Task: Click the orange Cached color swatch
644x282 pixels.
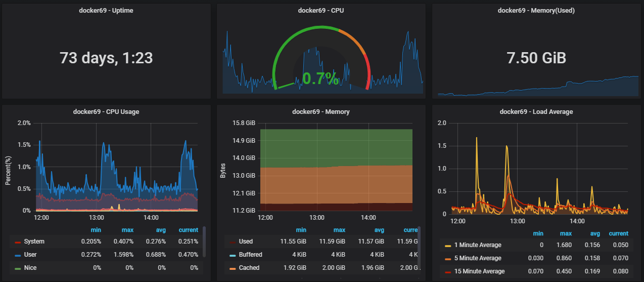Action: coord(233,268)
